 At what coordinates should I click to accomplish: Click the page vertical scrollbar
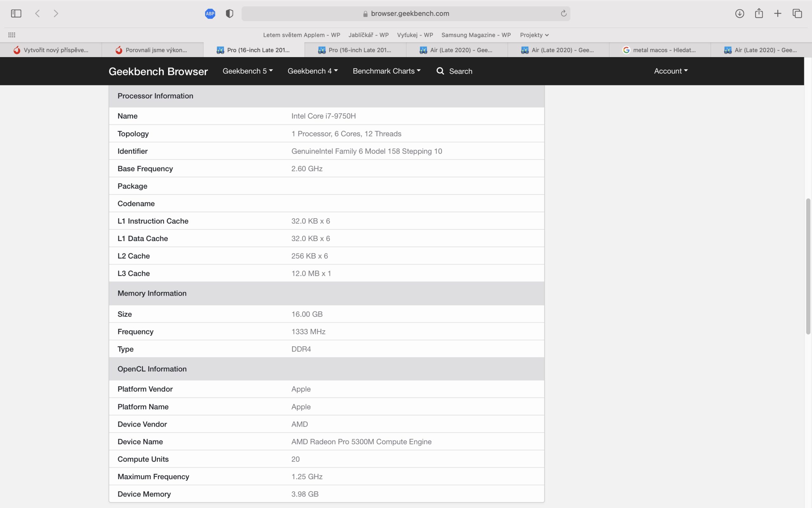tap(808, 266)
